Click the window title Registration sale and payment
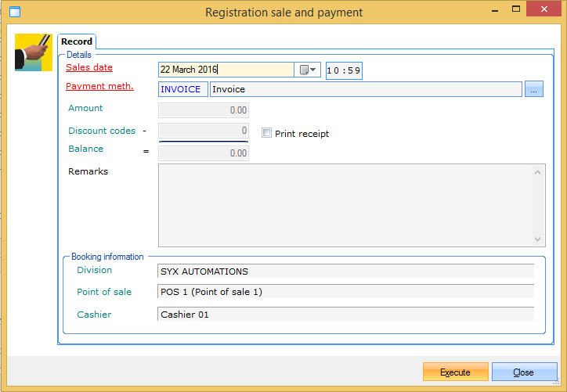The height and width of the screenshot is (392, 567). [x=283, y=13]
